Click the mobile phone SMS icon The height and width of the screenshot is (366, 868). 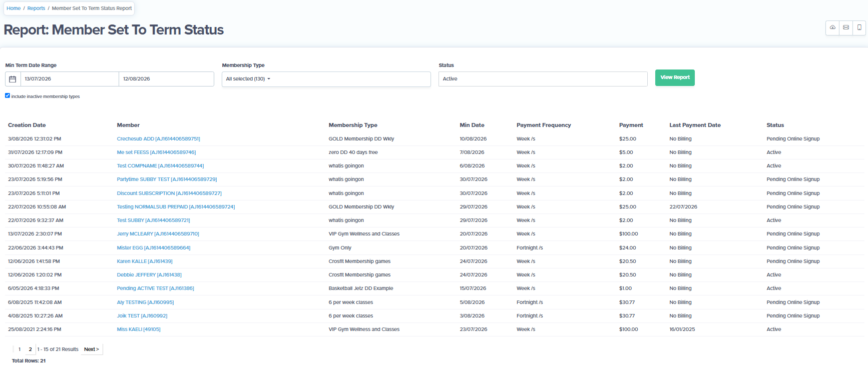tap(859, 27)
